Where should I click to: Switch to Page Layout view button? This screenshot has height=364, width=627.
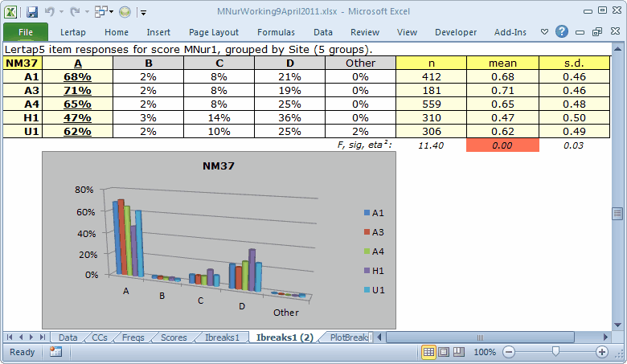[x=444, y=352]
